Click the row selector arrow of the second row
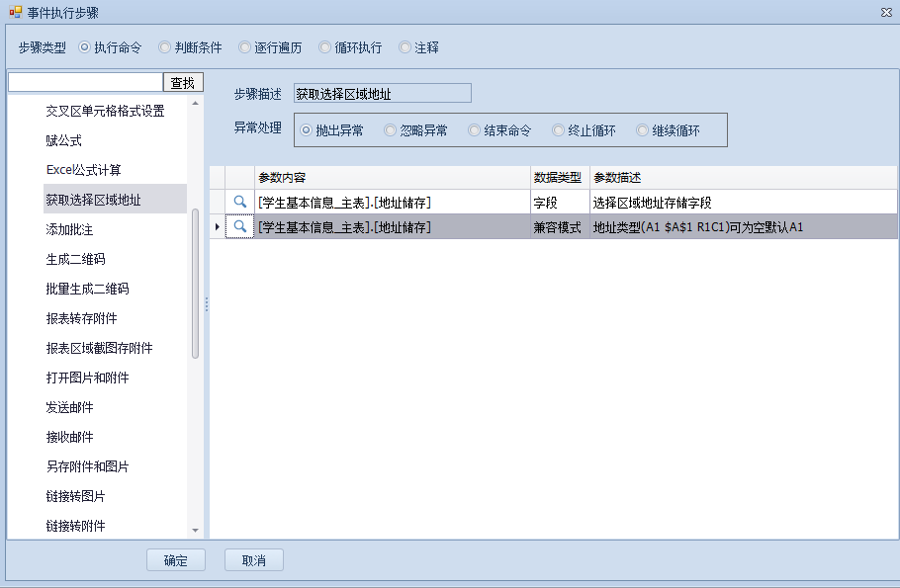Screen dimensions: 900x588 [218, 227]
